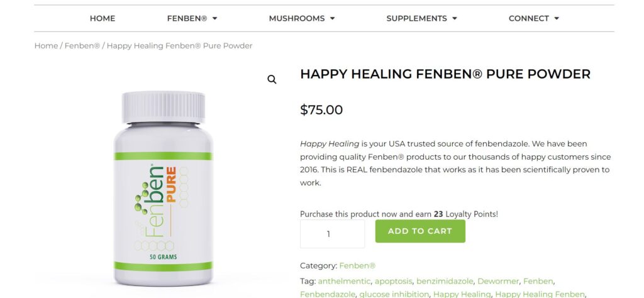Select the Dewormer tag link

coord(498,281)
